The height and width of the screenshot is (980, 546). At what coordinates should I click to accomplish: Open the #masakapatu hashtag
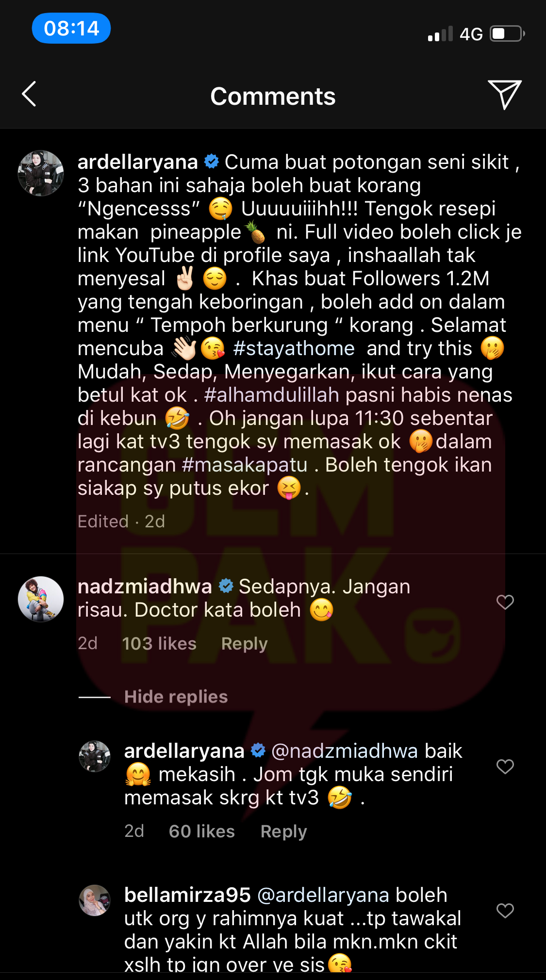245,465
